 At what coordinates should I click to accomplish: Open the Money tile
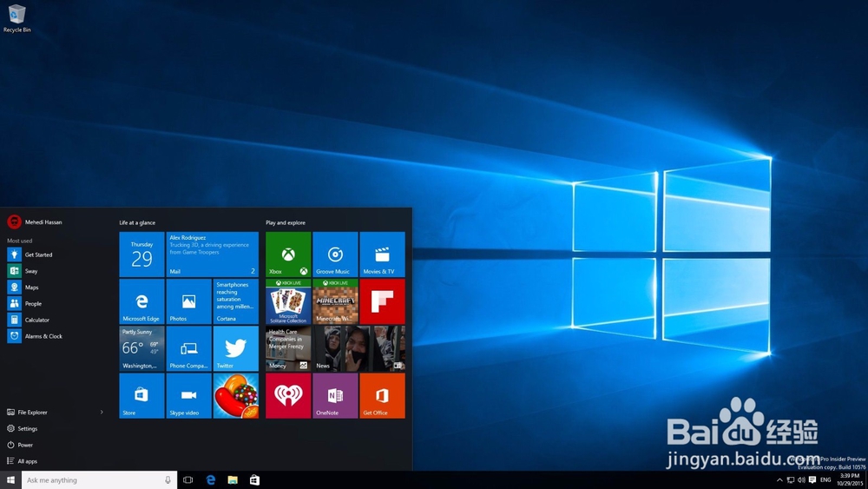288,348
